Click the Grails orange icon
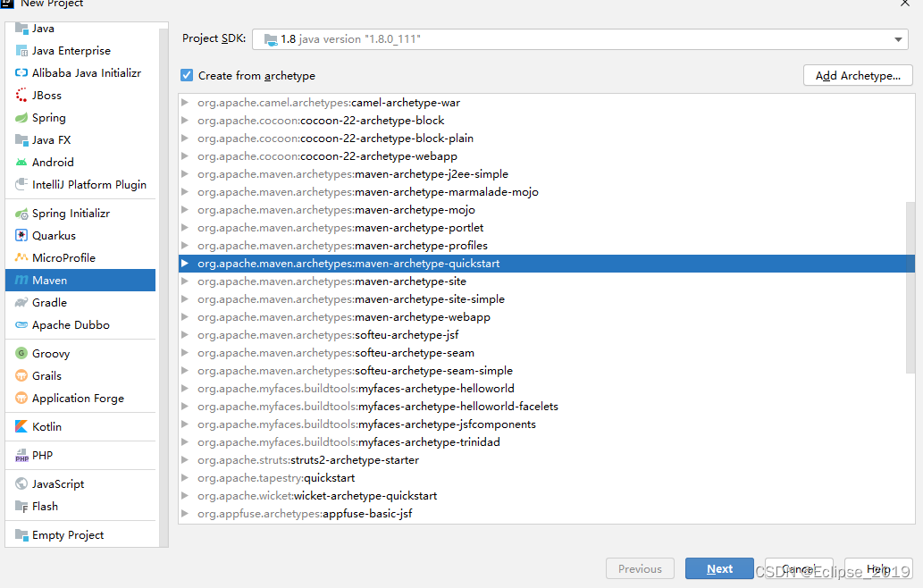This screenshot has height=588, width=923. (21, 375)
